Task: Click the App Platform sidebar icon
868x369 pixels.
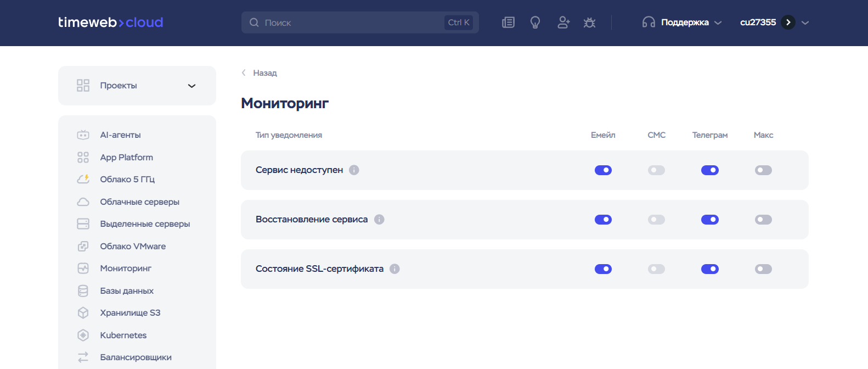Action: point(83,158)
